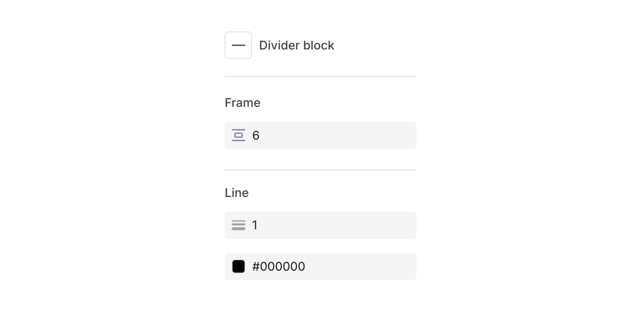Click the black square color preview
644x317 pixels.
(238, 266)
